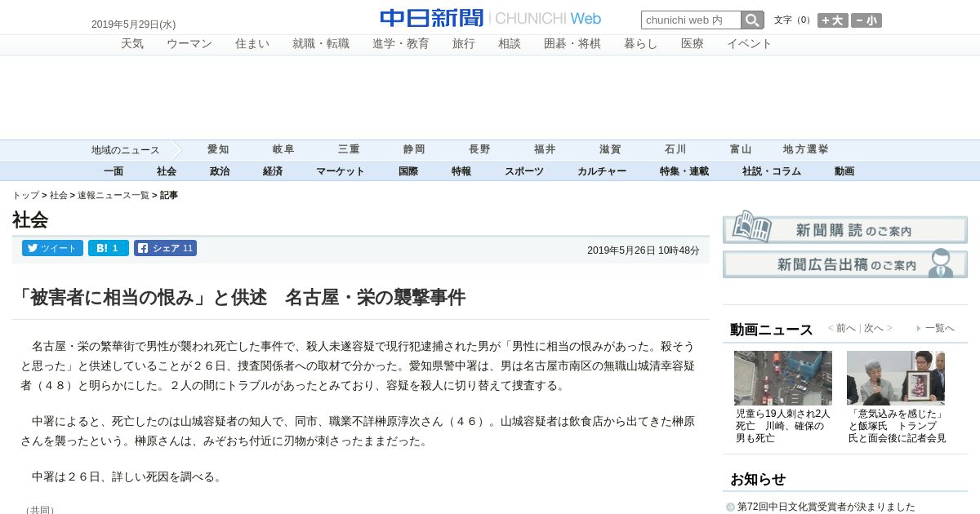Click the article timestamp 2019年5月26日 10時48分

click(644, 250)
